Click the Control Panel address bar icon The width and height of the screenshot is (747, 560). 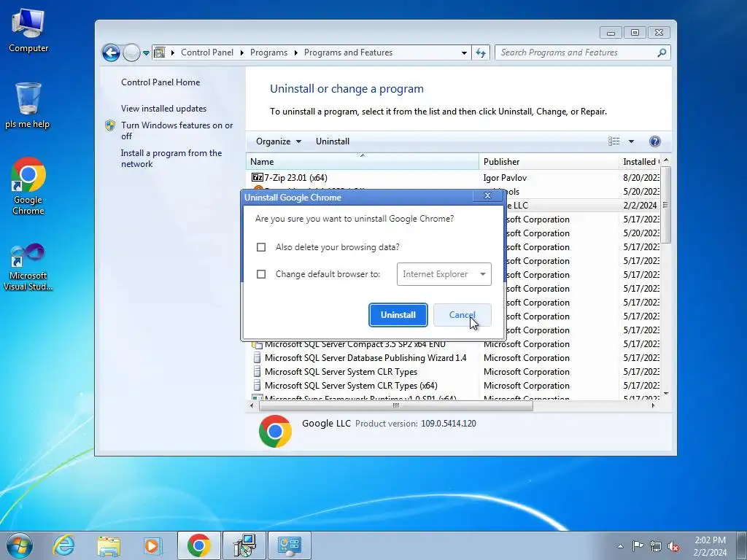[x=160, y=52]
